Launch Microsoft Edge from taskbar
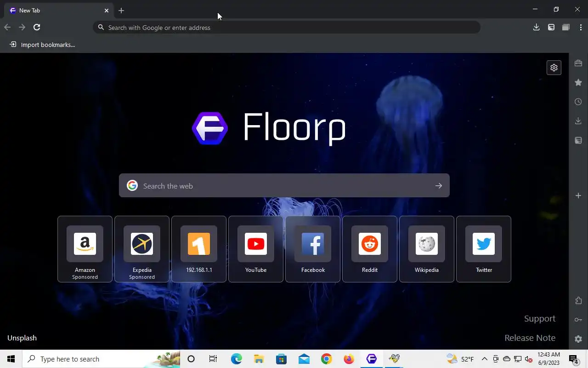This screenshot has width=588, height=368. pos(236,359)
